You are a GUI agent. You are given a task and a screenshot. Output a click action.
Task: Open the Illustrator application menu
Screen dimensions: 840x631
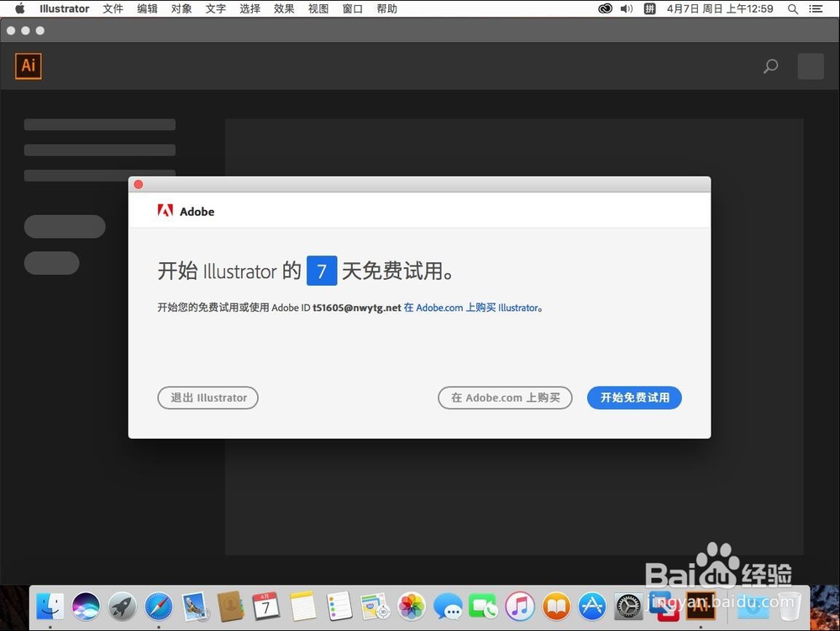point(65,8)
